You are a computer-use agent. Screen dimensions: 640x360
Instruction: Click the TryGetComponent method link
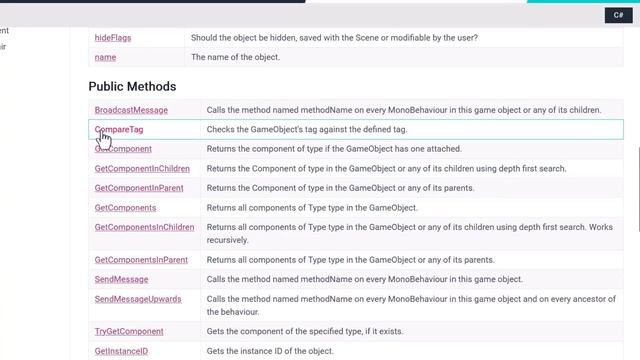pos(129,331)
